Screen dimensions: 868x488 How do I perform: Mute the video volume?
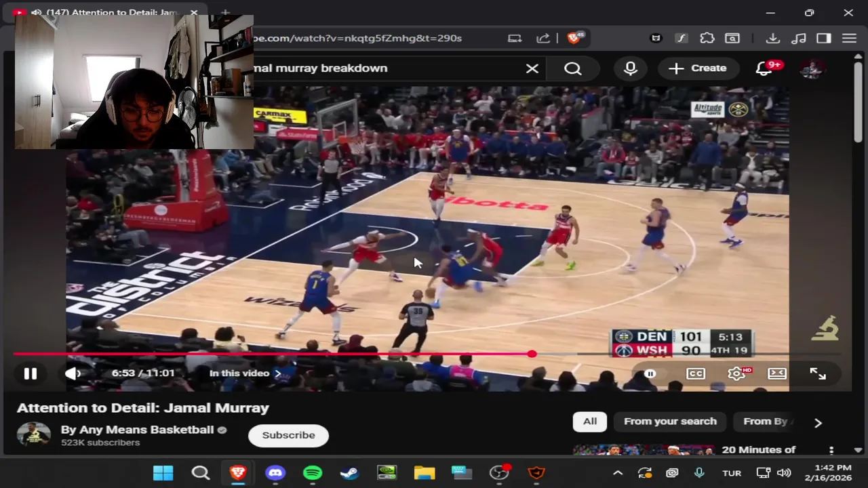73,373
